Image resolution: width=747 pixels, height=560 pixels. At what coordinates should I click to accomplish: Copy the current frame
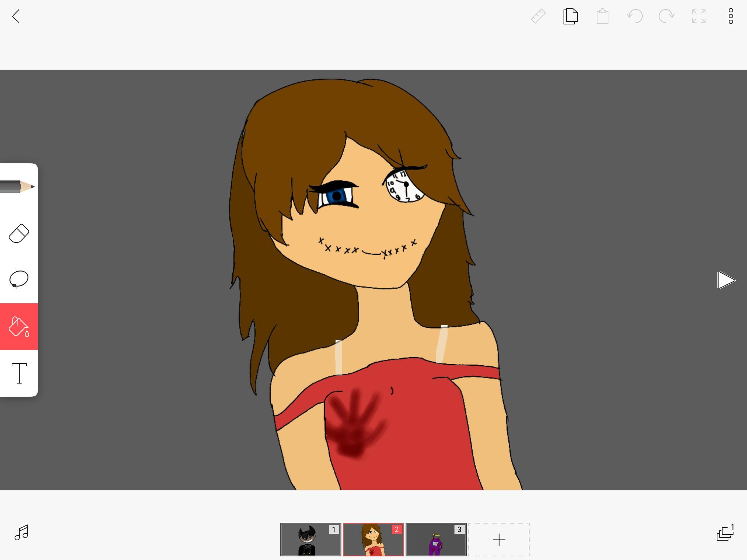(x=570, y=16)
